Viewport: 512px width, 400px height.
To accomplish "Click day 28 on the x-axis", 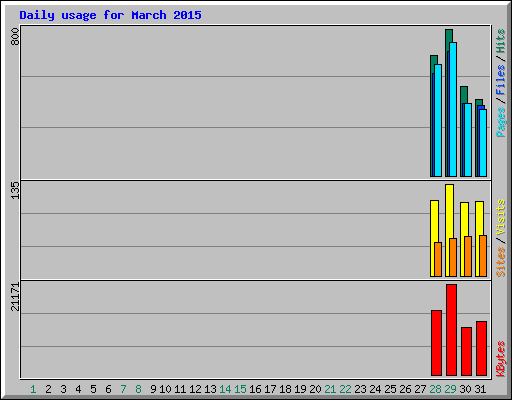I will (435, 389).
